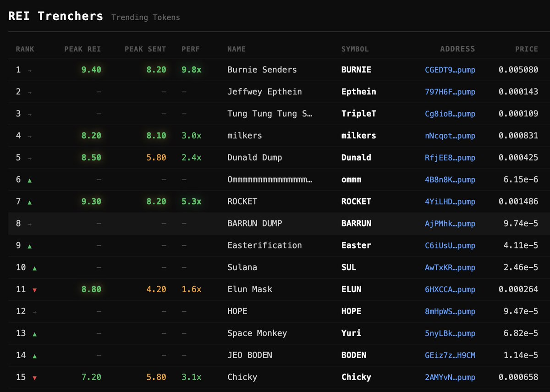550x392 pixels.
Task: Open the 4YiLHD…pump address link
Action: pos(450,202)
